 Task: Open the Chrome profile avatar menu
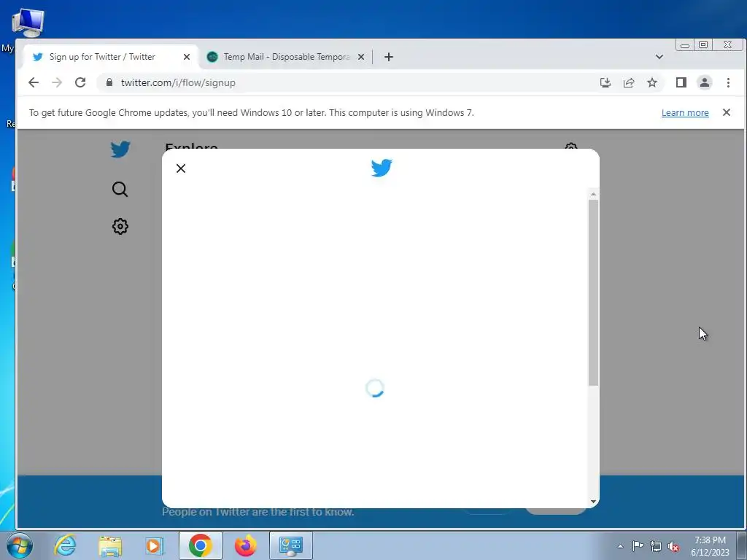[704, 82]
